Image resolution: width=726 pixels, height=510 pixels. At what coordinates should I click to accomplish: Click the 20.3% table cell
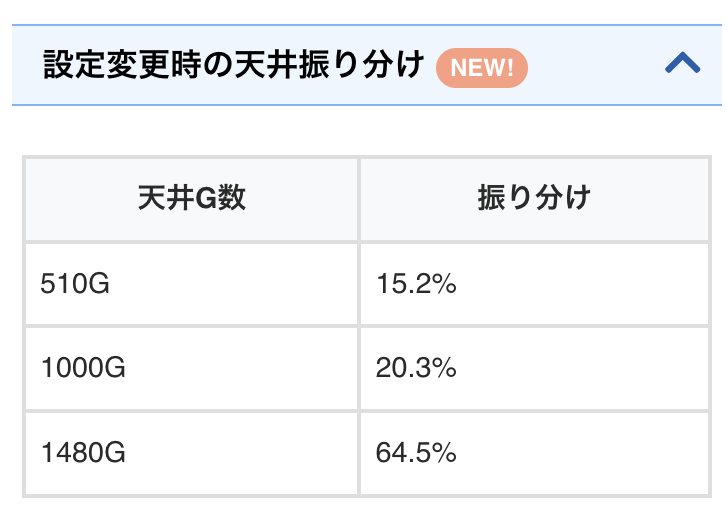[534, 368]
